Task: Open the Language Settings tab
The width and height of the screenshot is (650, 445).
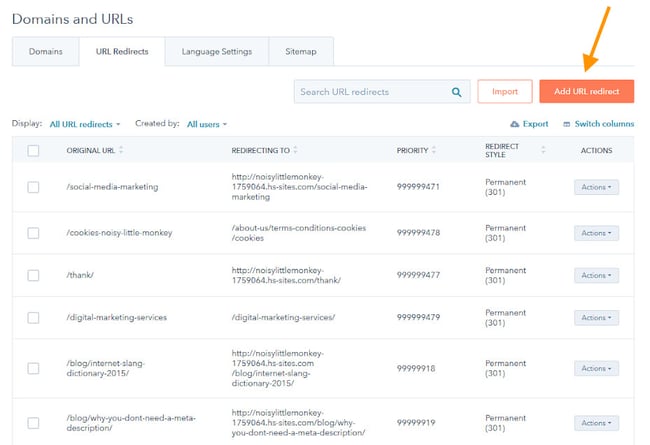Action: (x=217, y=51)
